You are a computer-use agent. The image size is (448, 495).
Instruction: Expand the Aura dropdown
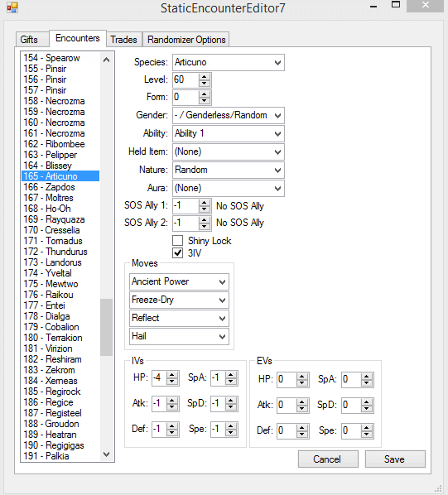coord(229,189)
